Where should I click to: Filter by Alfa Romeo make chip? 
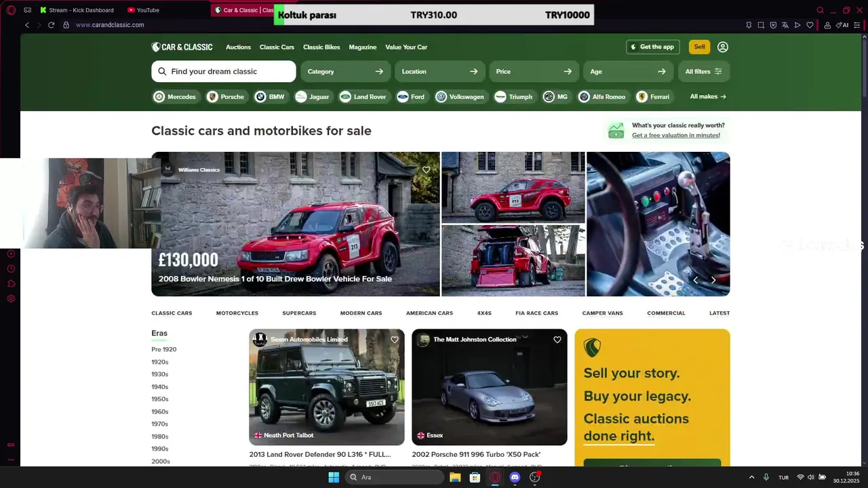[x=604, y=97]
